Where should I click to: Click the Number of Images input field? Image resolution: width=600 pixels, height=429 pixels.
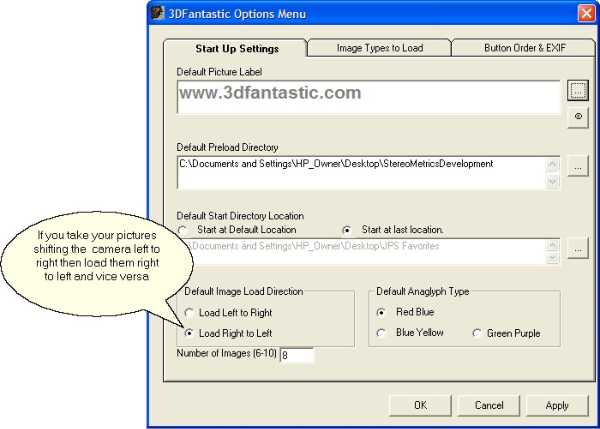[x=297, y=355]
